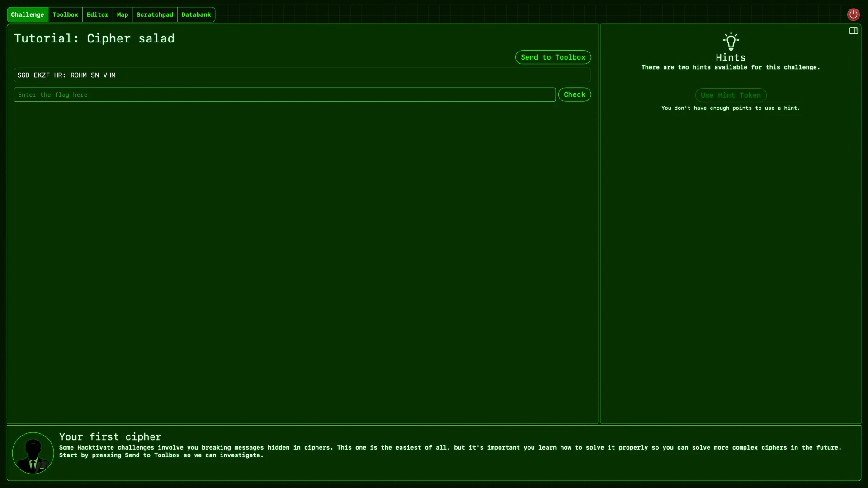
Task: Click the Hints heading text
Action: click(x=731, y=57)
